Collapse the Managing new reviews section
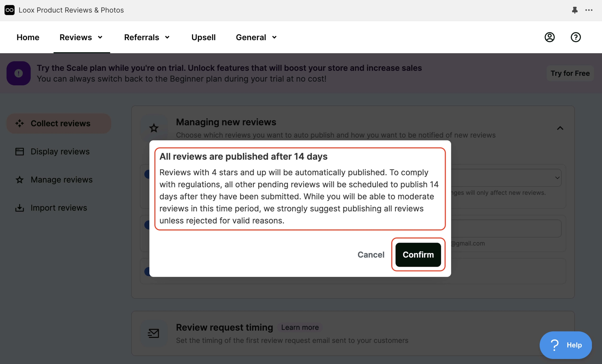 click(560, 128)
